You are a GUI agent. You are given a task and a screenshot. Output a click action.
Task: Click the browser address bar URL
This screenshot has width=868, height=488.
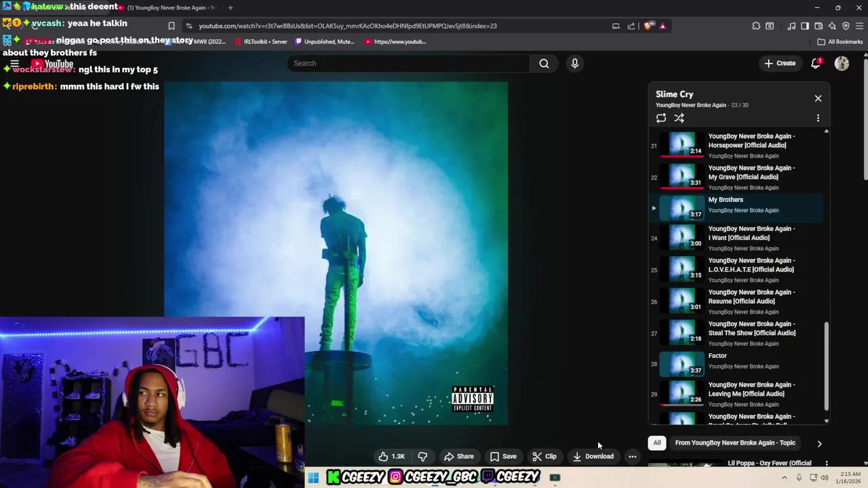(347, 26)
